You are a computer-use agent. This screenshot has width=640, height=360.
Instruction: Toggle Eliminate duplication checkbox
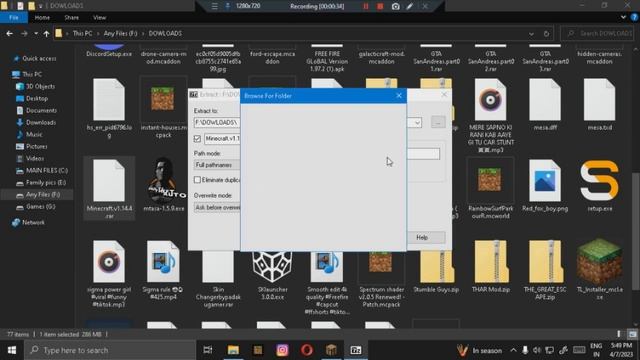[197, 180]
